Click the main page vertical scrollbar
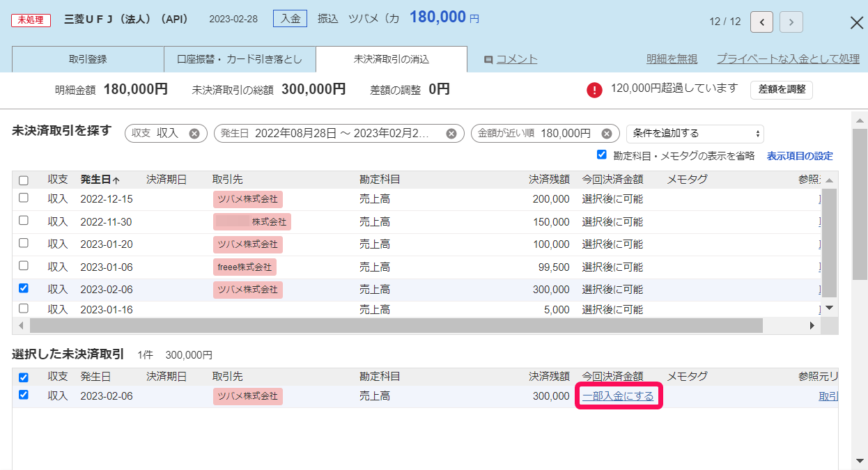 pos(860,203)
